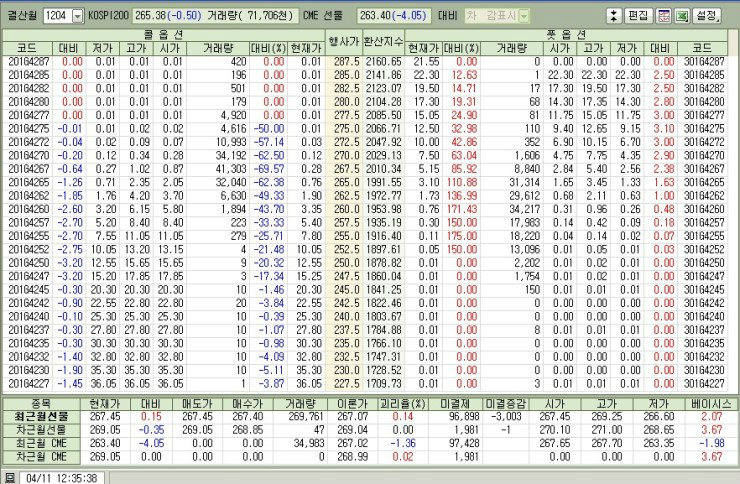Click call option code 20164270

[x=28, y=156]
